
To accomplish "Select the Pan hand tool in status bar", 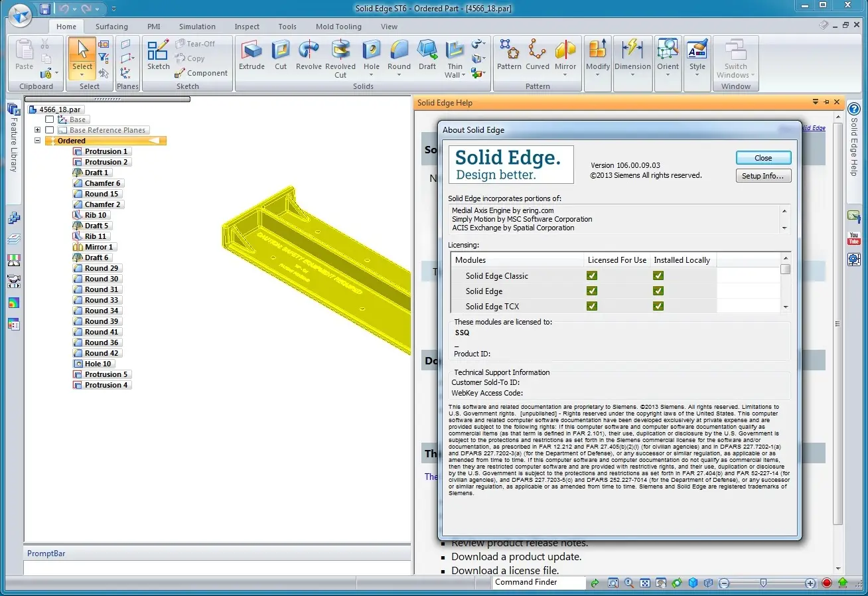I will [661, 583].
